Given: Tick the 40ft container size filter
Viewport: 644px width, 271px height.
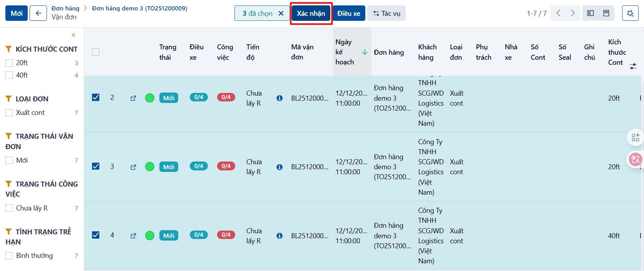Looking at the screenshot, I should pyautogui.click(x=9, y=75).
